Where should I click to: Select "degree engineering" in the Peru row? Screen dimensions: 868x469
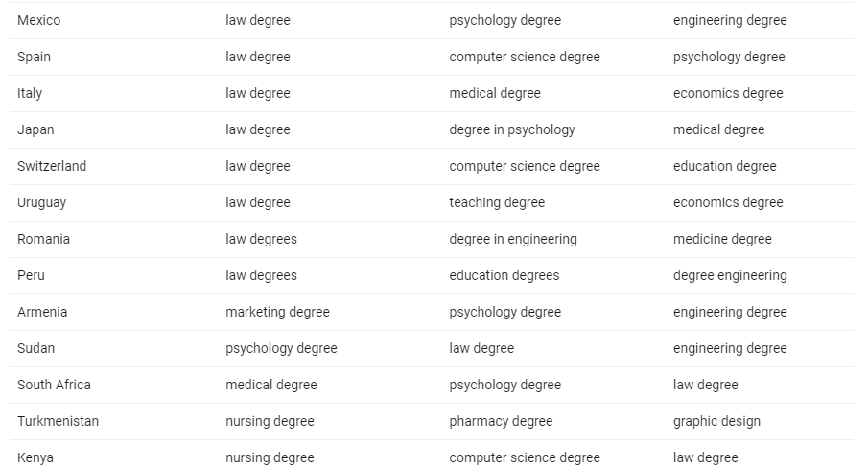[x=730, y=275]
